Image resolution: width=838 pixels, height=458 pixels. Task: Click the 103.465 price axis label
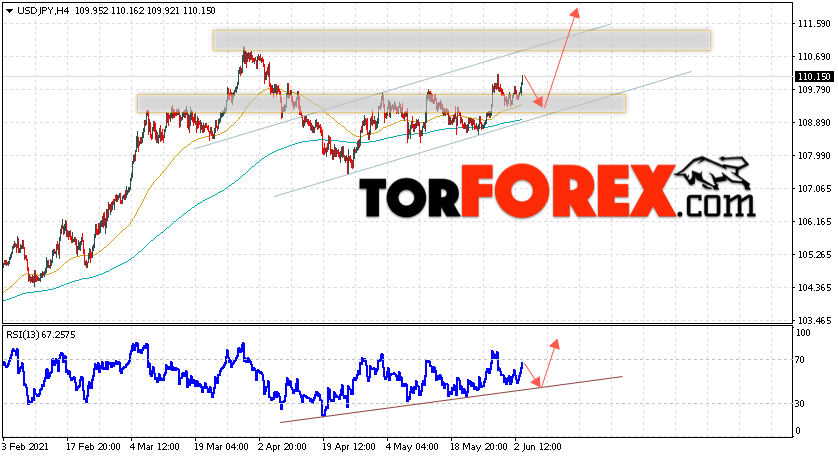click(x=814, y=321)
